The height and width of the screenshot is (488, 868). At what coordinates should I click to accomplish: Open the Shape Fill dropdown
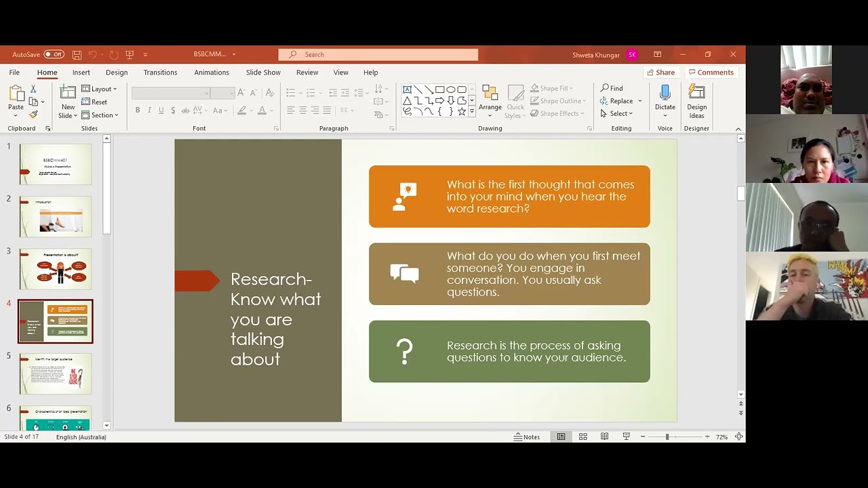tap(552, 88)
